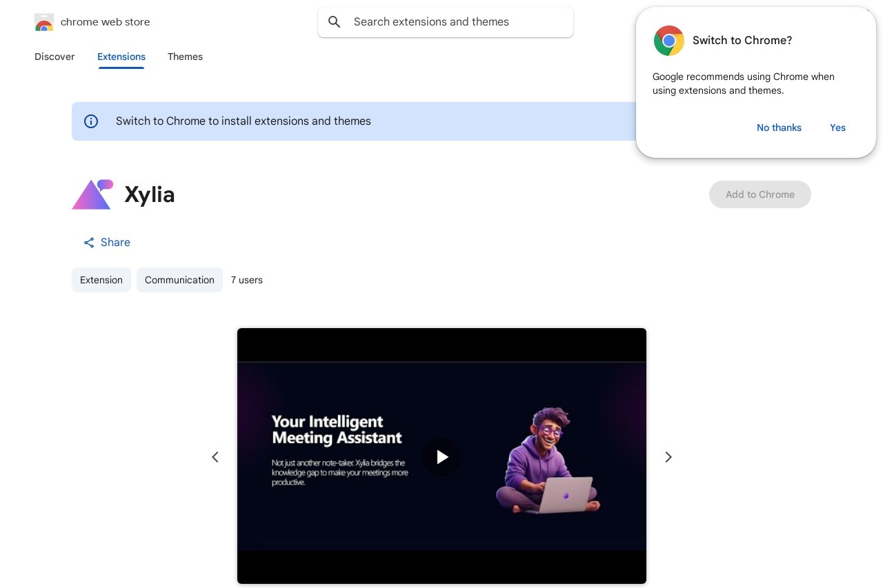Focus the Search extensions and themes field
883x588 pixels.
446,22
